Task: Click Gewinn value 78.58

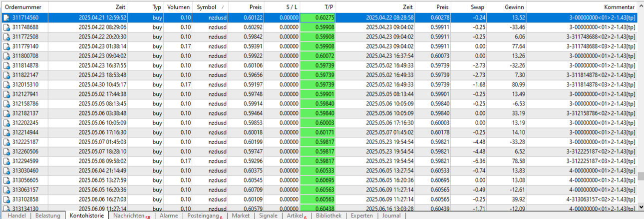Action: (x=517, y=161)
